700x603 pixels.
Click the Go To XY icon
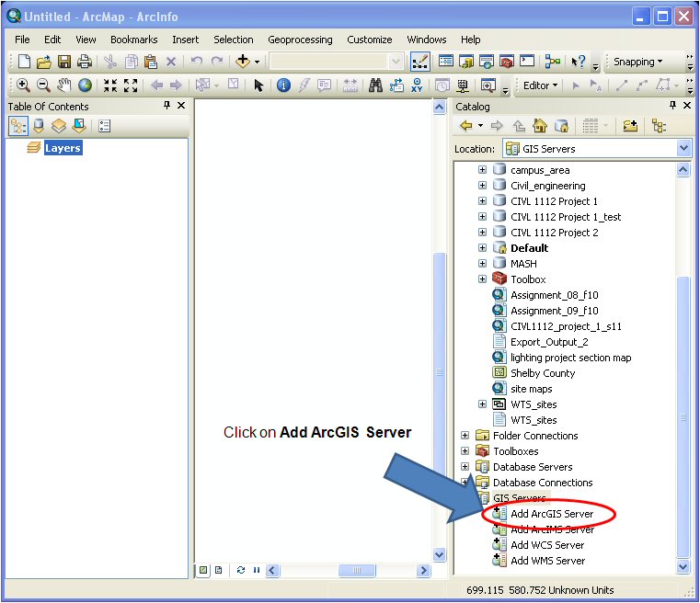[417, 85]
